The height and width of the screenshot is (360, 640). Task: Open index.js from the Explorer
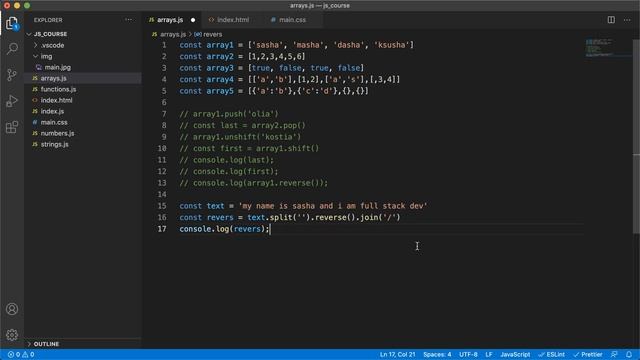[83, 111]
